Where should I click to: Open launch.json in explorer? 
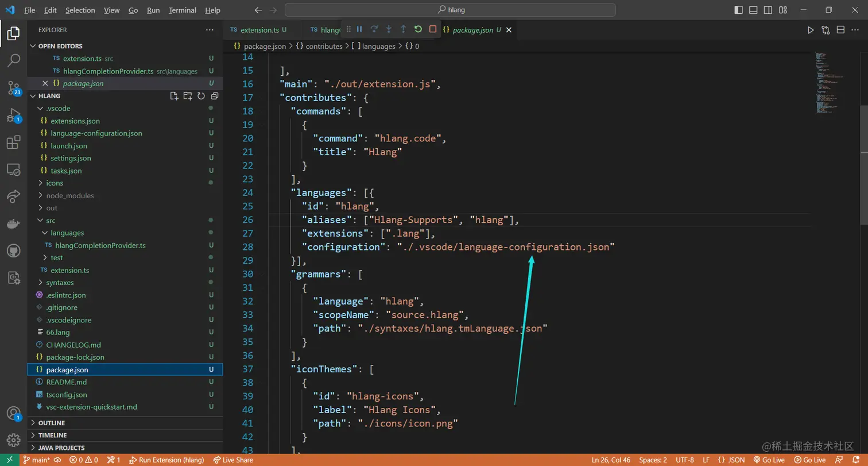125,145
